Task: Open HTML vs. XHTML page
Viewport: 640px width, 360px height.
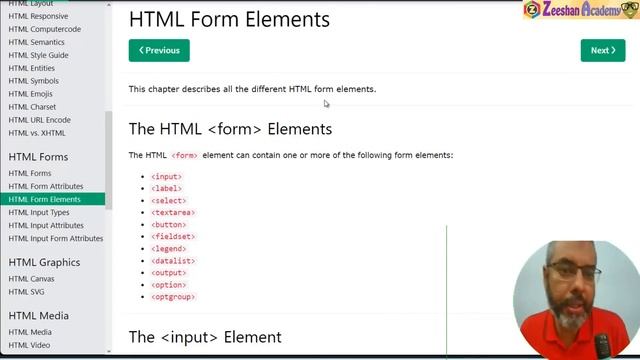Action: click(37, 133)
